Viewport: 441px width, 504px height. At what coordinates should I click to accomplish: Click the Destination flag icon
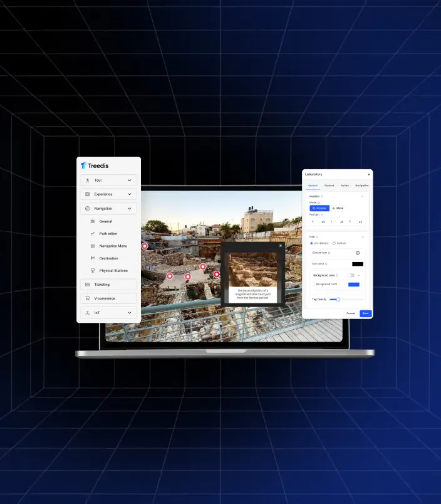coord(93,258)
